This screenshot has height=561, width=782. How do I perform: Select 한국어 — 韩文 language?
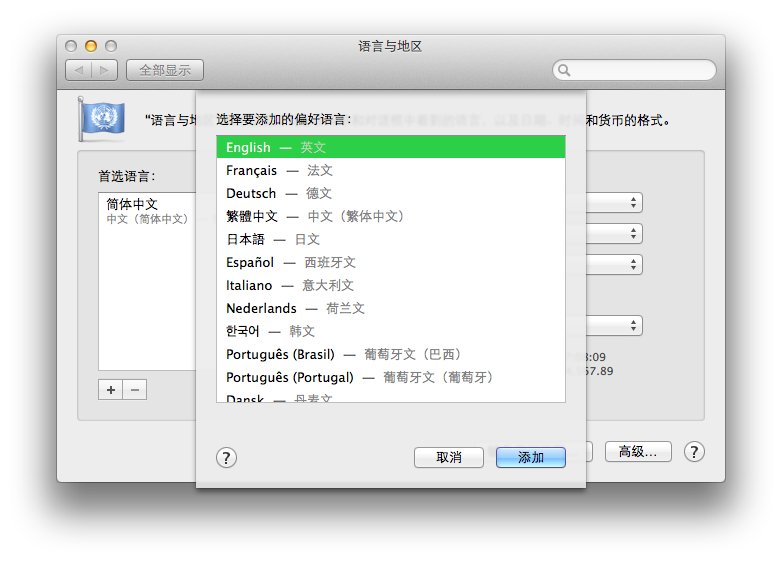[391, 331]
